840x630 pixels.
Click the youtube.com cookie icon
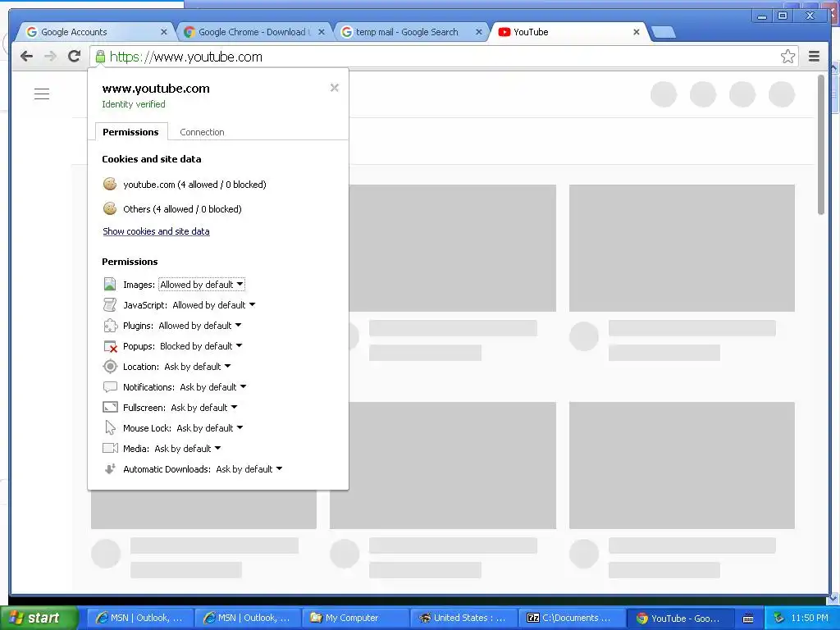coord(110,185)
